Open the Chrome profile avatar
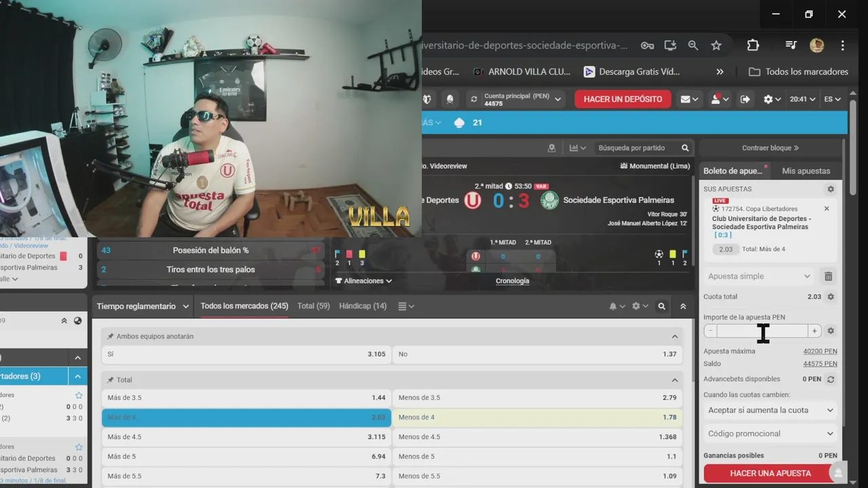This screenshot has height=488, width=868. 816,45
